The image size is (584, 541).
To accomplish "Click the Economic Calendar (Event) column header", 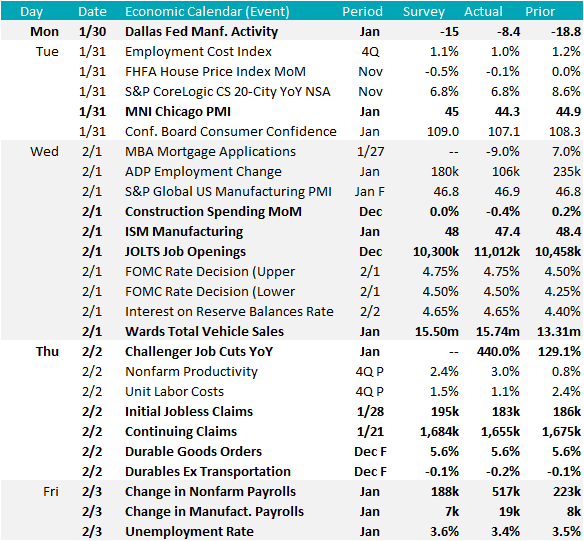I will (207, 12).
